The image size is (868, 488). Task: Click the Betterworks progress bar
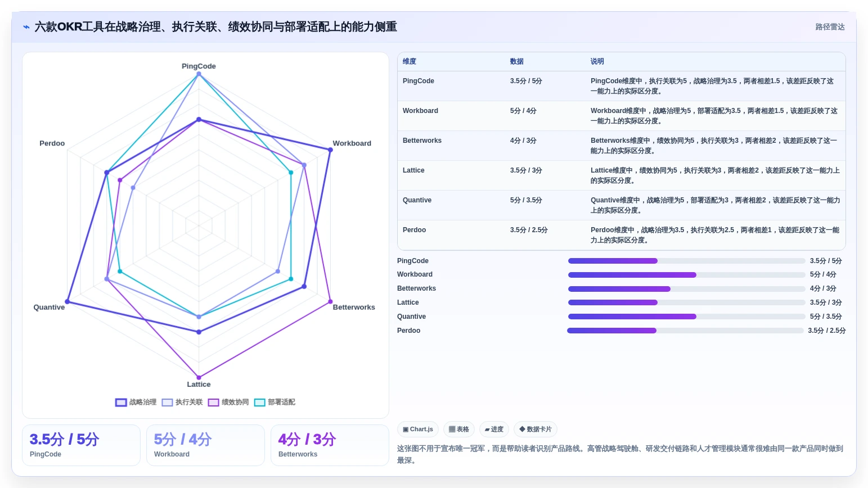pyautogui.click(x=686, y=289)
